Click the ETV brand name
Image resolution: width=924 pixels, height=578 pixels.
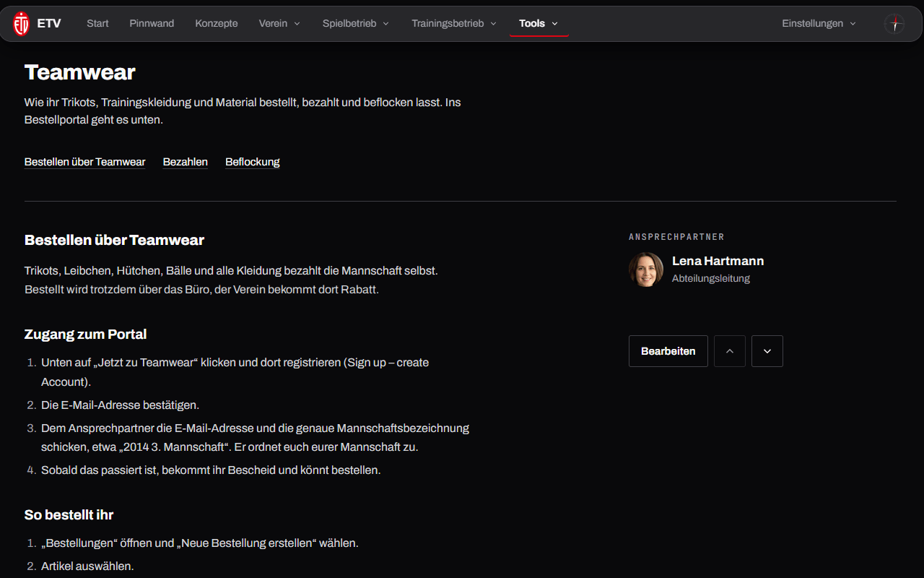point(49,23)
